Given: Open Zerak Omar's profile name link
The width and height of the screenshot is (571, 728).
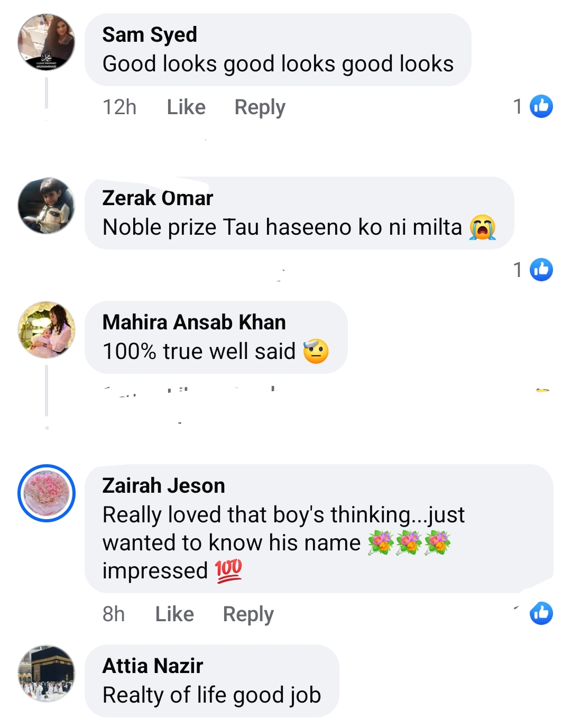Looking at the screenshot, I should click(x=158, y=198).
